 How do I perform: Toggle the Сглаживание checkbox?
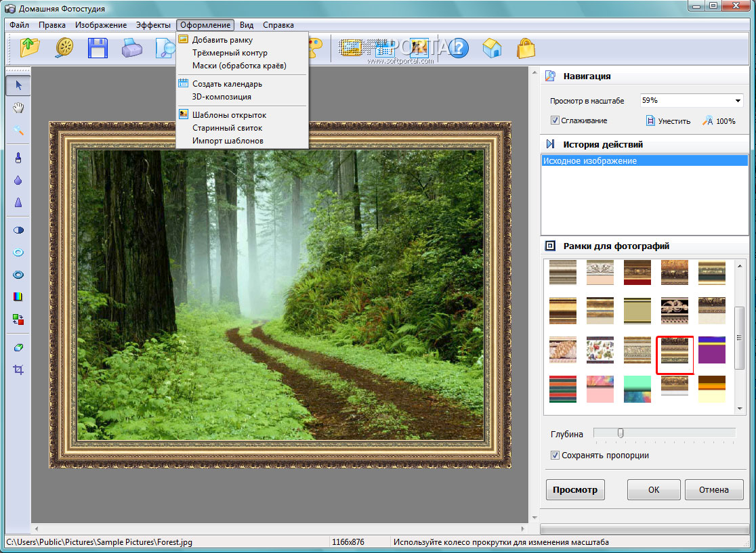tap(555, 120)
